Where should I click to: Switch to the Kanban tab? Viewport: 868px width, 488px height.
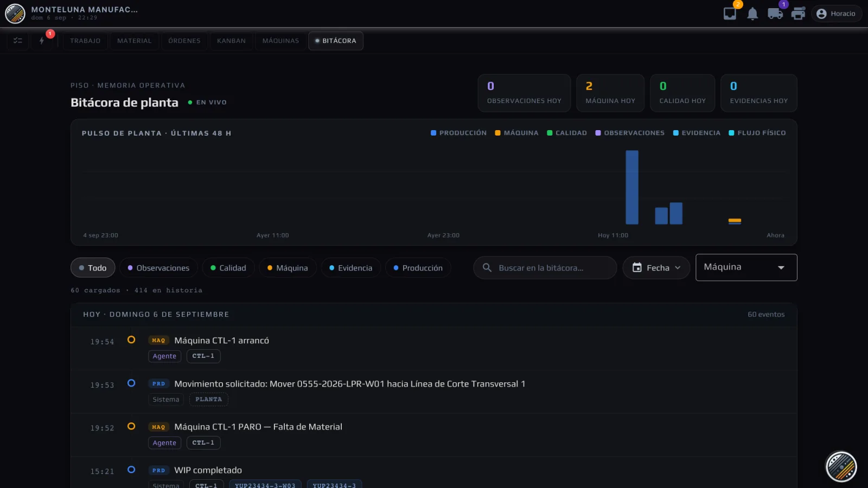[231, 41]
